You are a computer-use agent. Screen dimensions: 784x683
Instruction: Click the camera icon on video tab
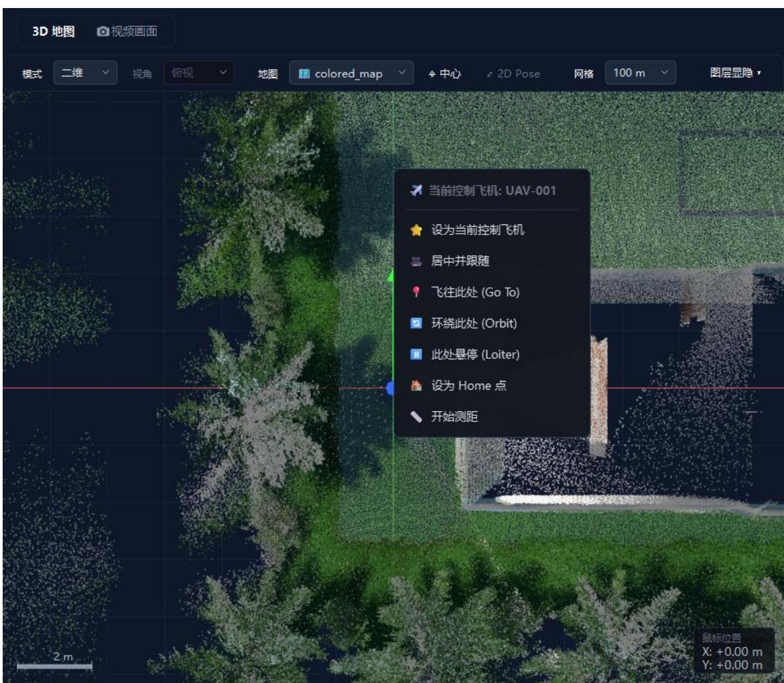(x=103, y=31)
